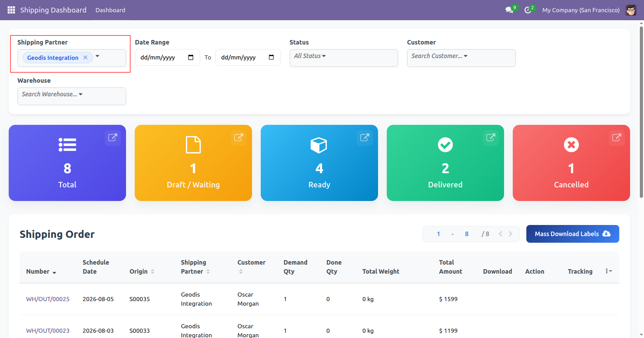Open Total card external link icon
This screenshot has width=644, height=338.
[x=112, y=137]
